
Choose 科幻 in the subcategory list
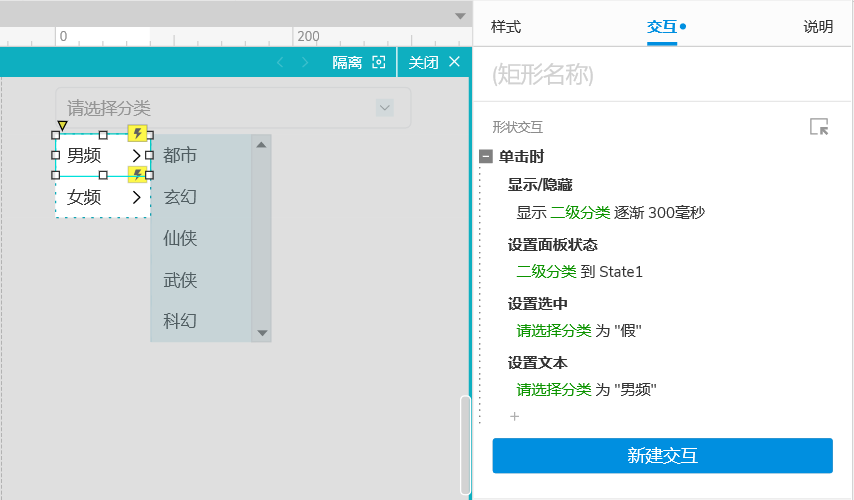coord(180,321)
